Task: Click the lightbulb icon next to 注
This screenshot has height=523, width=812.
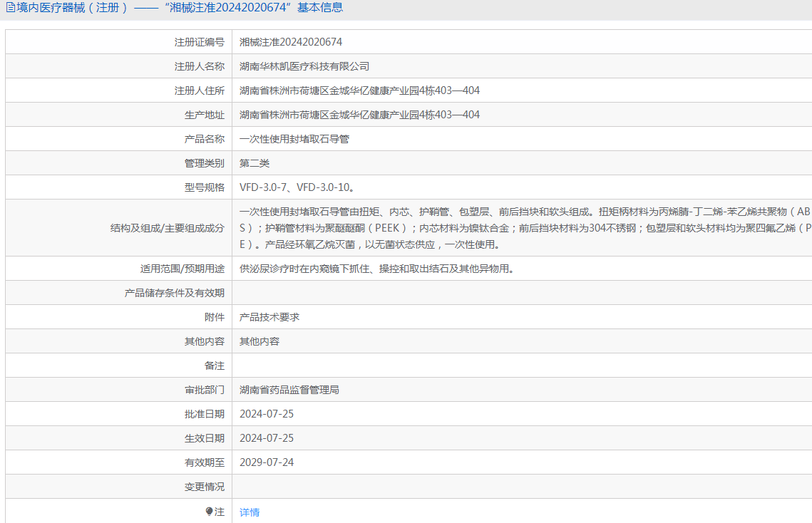Action: pyautogui.click(x=209, y=512)
